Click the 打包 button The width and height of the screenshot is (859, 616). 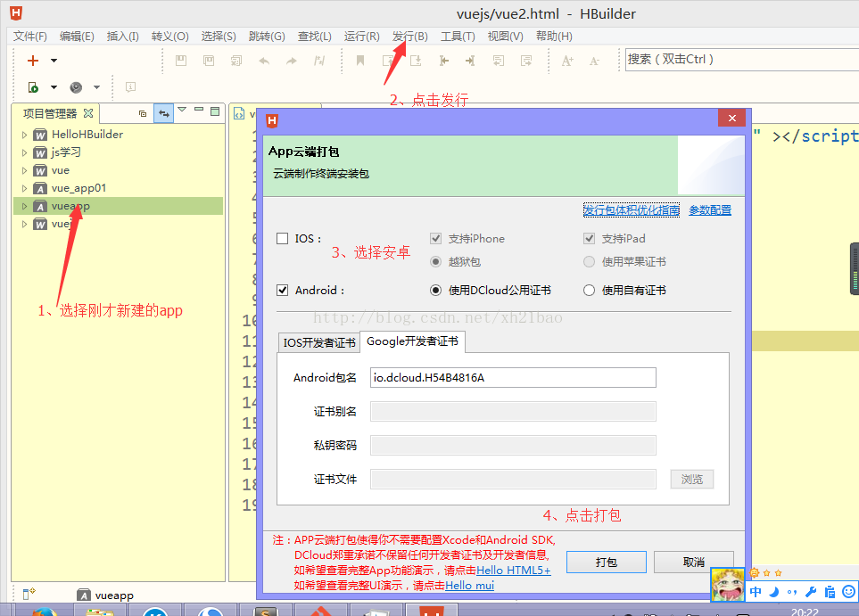[607, 563]
